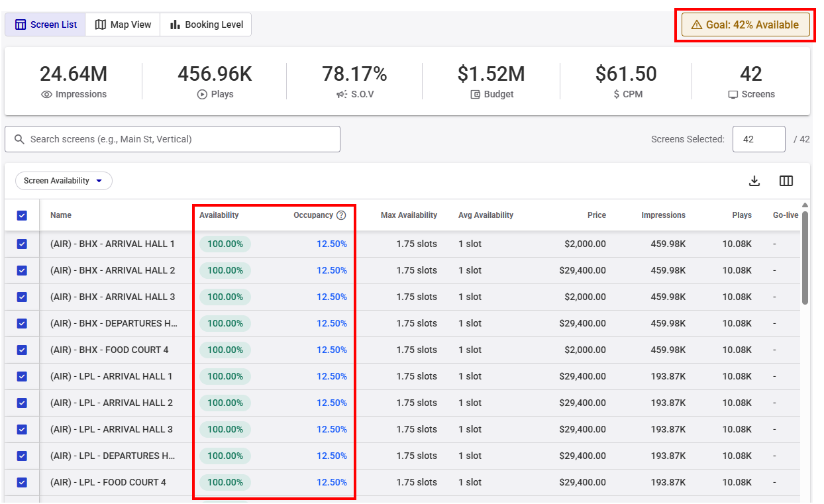Image resolution: width=824 pixels, height=504 pixels.
Task: Click the Occupancy help question-mark icon
Action: [x=341, y=215]
